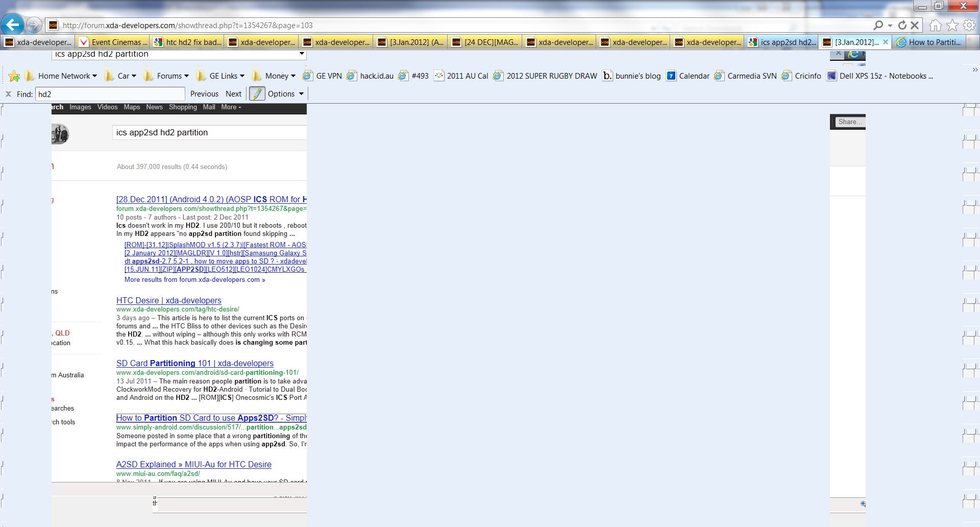
Task: Expand the GE Links favorites folder
Action: (220, 76)
